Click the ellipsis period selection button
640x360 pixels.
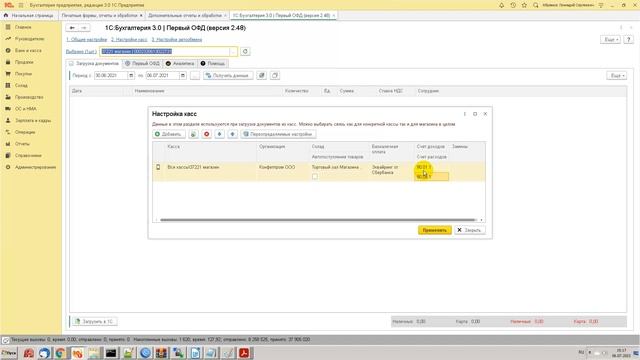[x=195, y=76]
